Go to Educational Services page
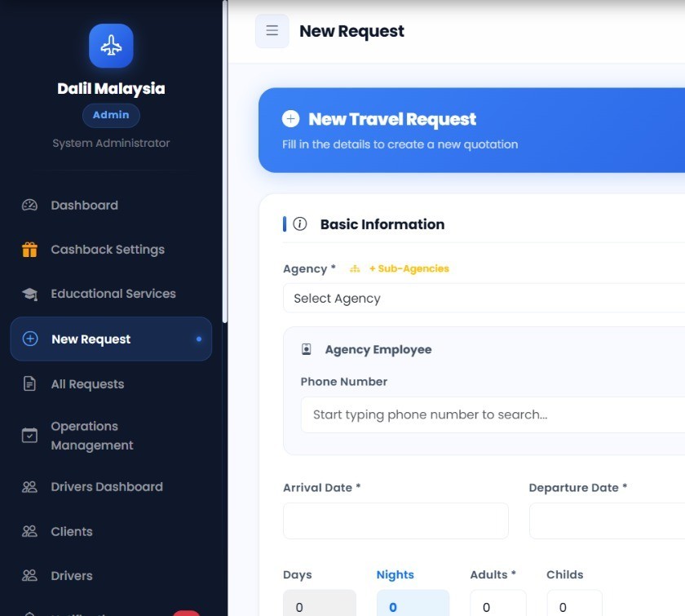 [111, 294]
